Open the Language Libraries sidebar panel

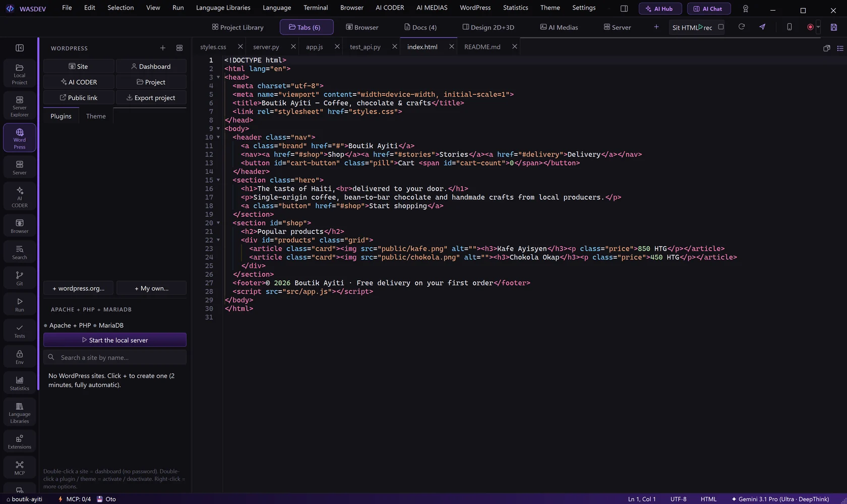20,413
